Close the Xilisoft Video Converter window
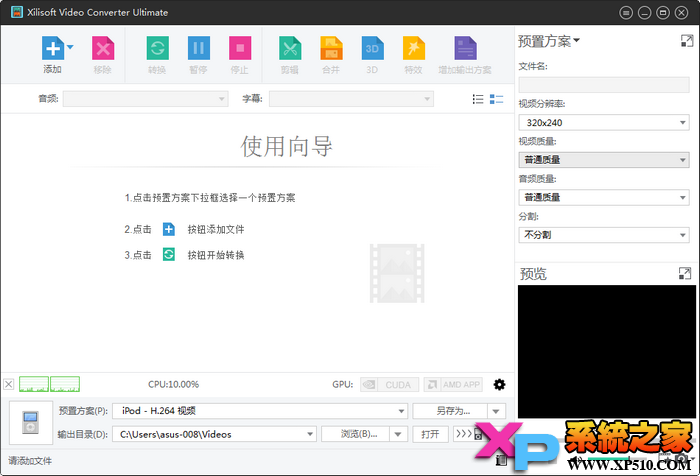This screenshot has height=476, width=700. coord(681,13)
